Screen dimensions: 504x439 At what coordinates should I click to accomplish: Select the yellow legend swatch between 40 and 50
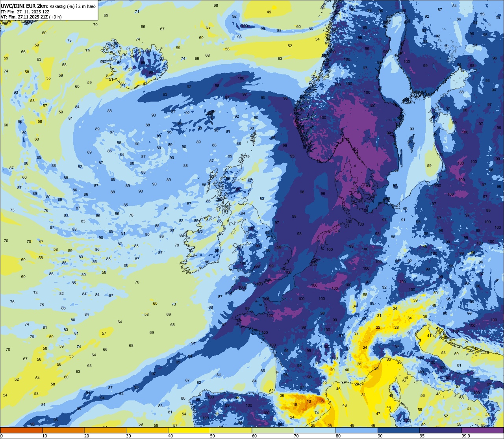coord(189,430)
